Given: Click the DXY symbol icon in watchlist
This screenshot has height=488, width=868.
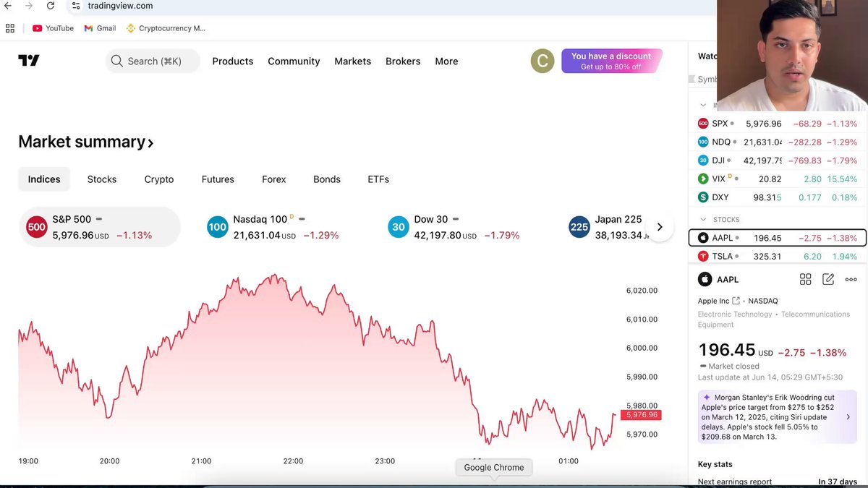Looking at the screenshot, I should tap(703, 197).
